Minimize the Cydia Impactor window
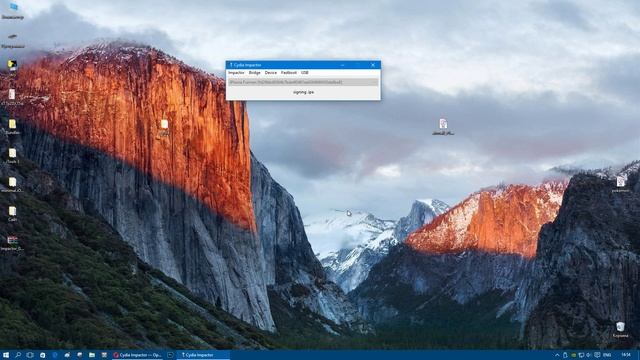This screenshot has width=640, height=360. point(342,65)
